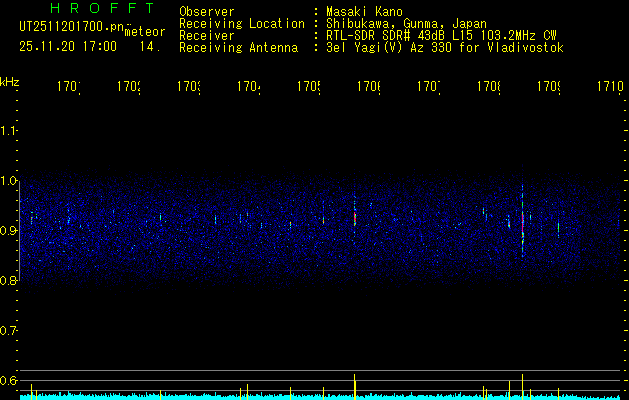The image size is (629, 400).
Task: Click the meteor label text
Action: coord(144,32)
